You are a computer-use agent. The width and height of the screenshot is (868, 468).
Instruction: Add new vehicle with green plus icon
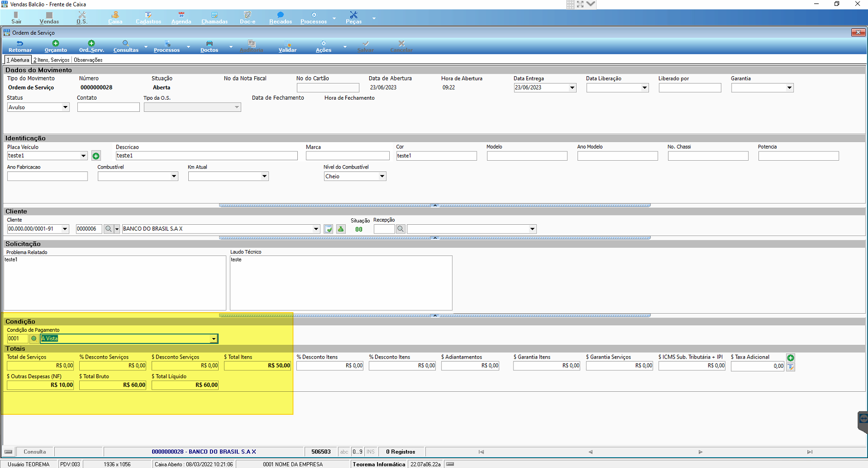(96, 156)
